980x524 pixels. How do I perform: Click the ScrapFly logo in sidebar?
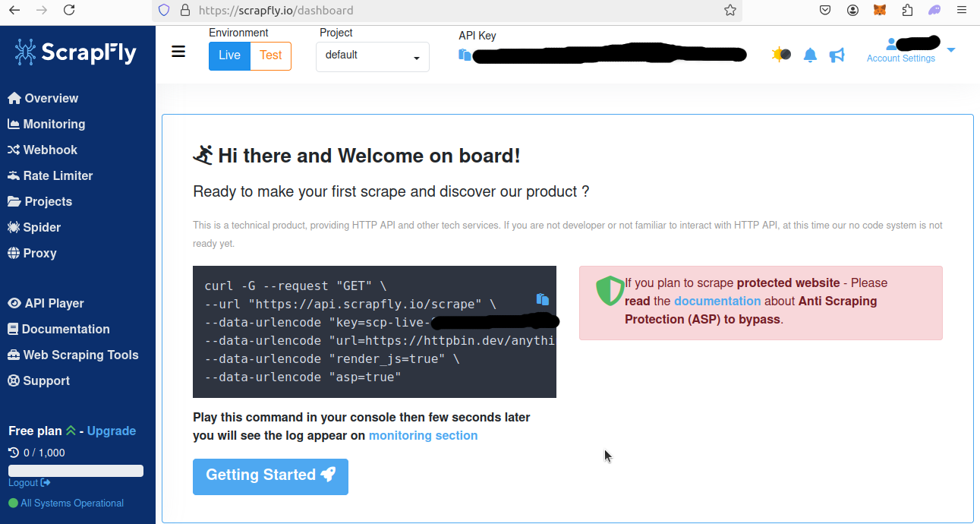tap(76, 52)
